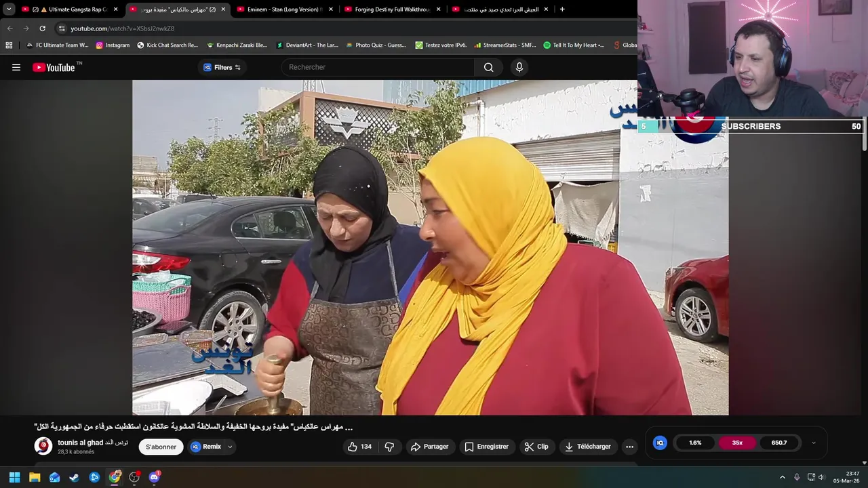Create a Clip with the scissors button
Screen dimensions: 868x488
tap(536, 447)
